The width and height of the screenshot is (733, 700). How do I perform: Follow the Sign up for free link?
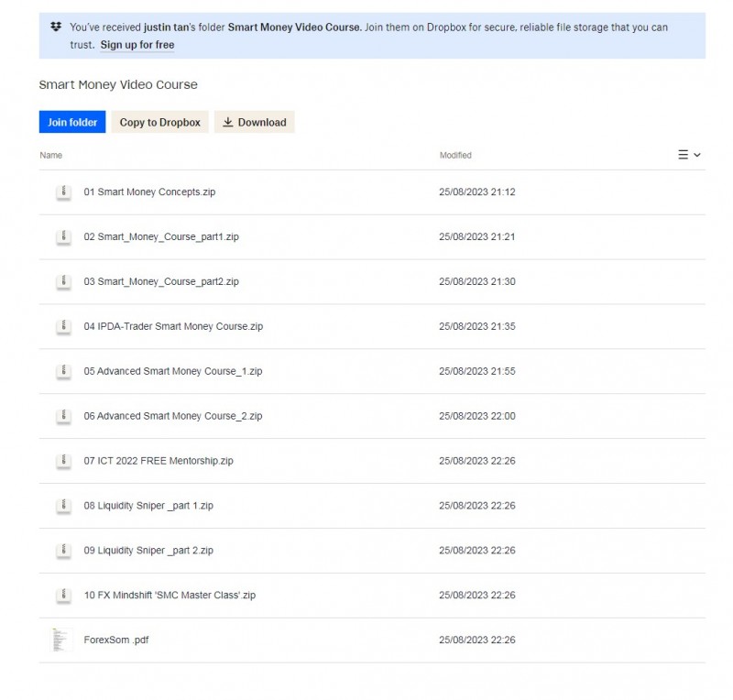click(x=137, y=45)
